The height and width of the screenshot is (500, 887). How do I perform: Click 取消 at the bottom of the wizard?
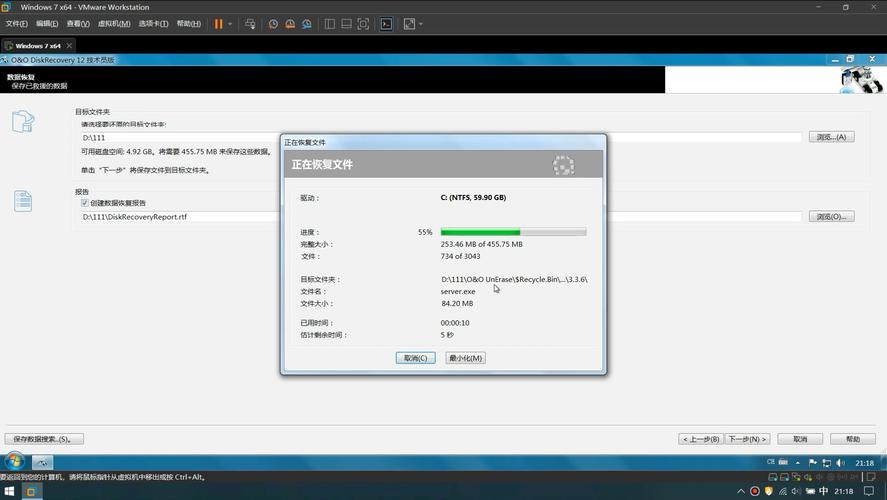point(800,439)
